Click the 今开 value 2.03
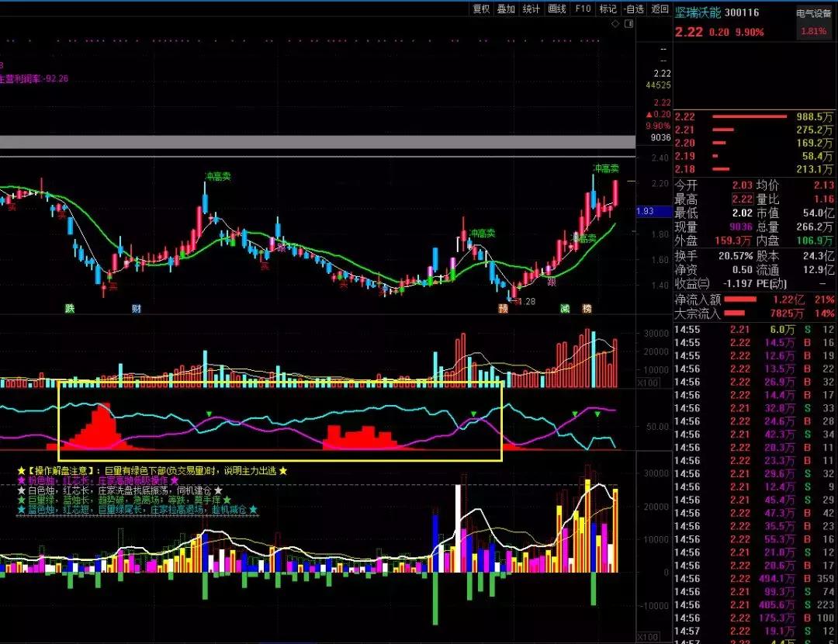 [x=743, y=185]
